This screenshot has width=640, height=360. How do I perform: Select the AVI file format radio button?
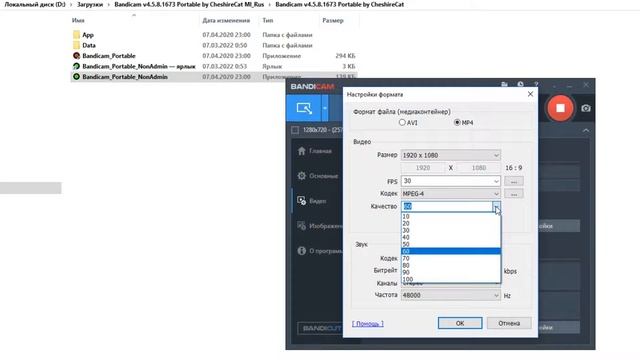pos(402,122)
